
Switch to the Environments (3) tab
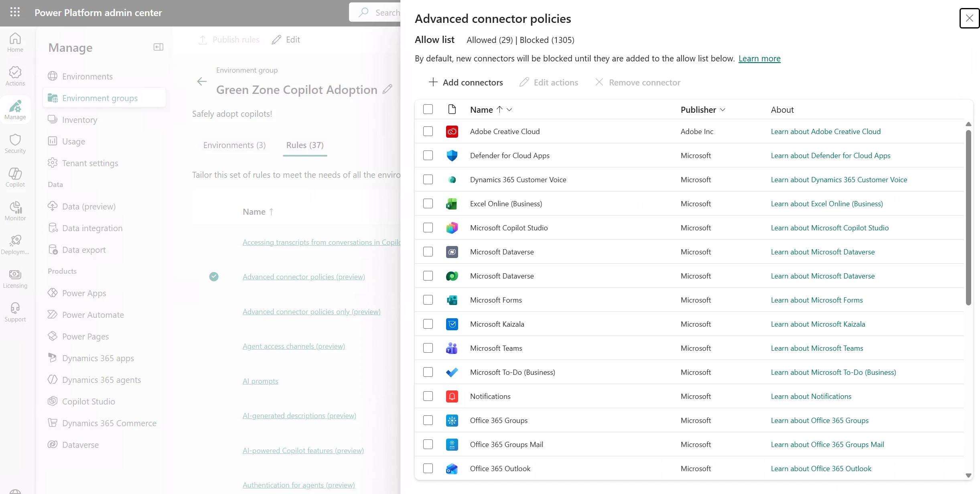tap(234, 145)
